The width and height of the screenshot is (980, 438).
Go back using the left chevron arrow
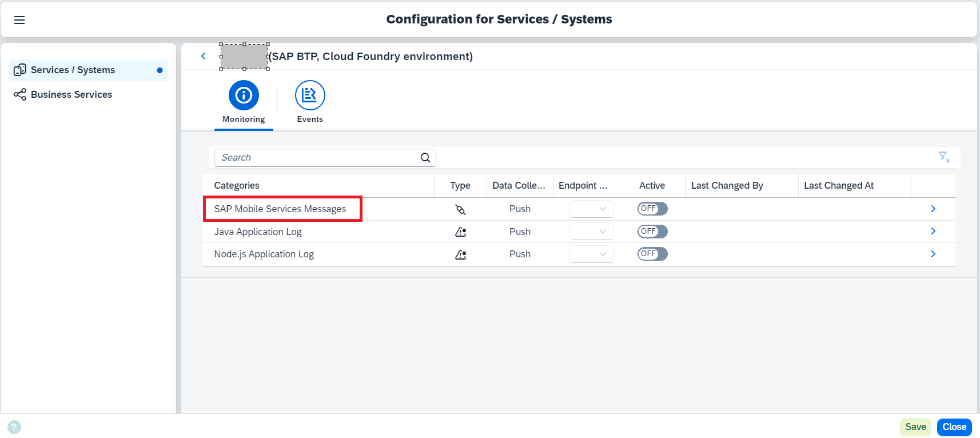click(203, 56)
